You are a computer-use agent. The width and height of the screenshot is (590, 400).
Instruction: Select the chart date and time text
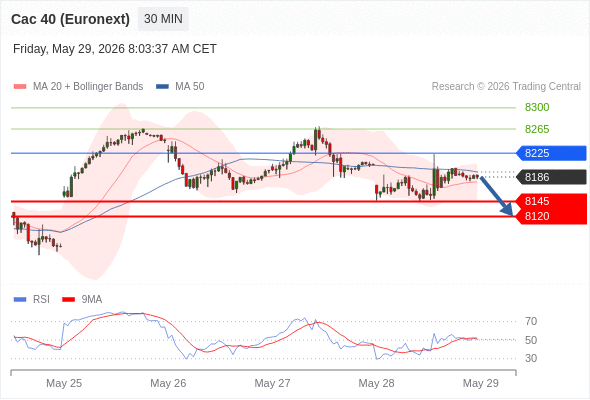pyautogui.click(x=115, y=49)
